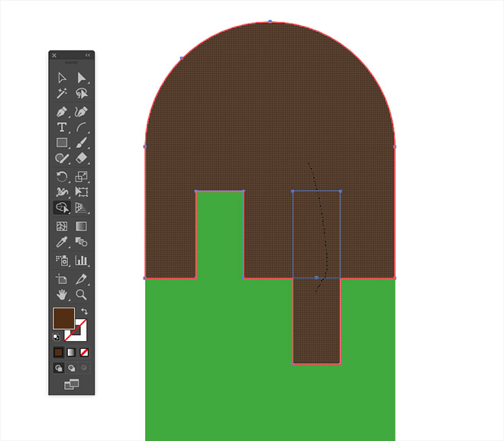Choose the Lasso tool
The width and height of the screenshot is (504, 441).
81,94
